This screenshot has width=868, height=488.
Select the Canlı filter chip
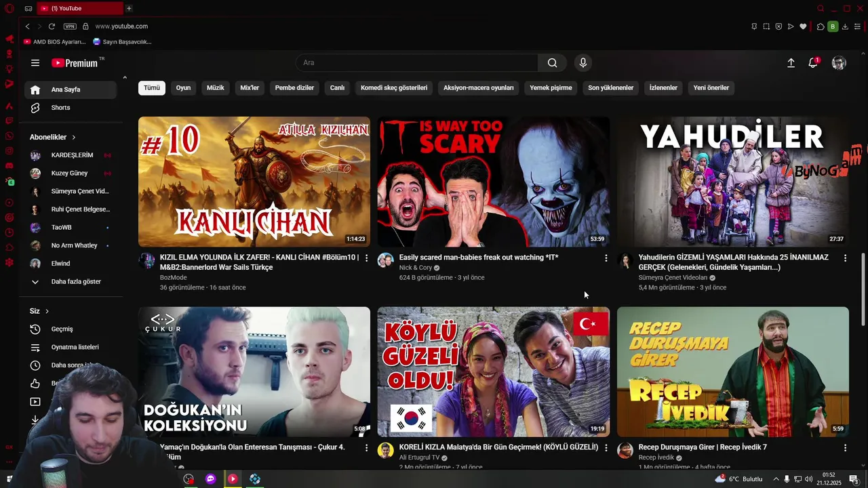(x=337, y=88)
